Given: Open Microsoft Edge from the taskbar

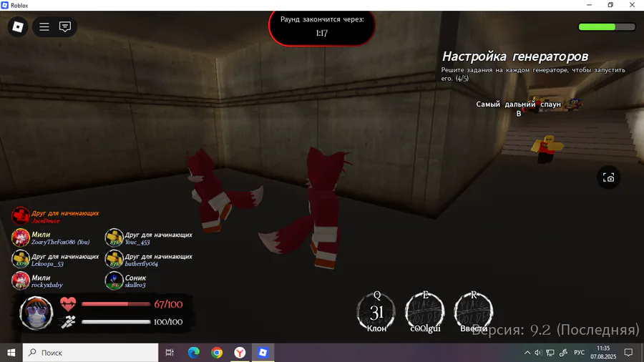Looking at the screenshot, I should [x=193, y=353].
